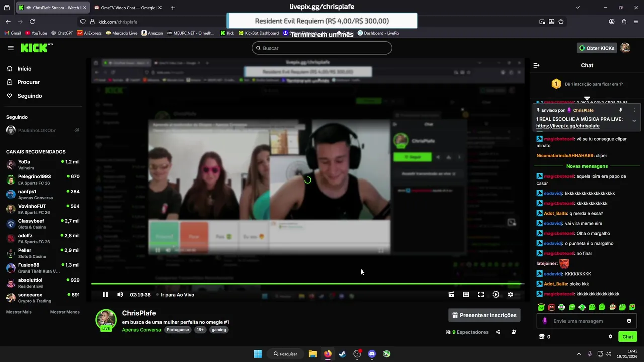Toggle theater mode in player
This screenshot has height=362, width=644.
click(x=466, y=295)
